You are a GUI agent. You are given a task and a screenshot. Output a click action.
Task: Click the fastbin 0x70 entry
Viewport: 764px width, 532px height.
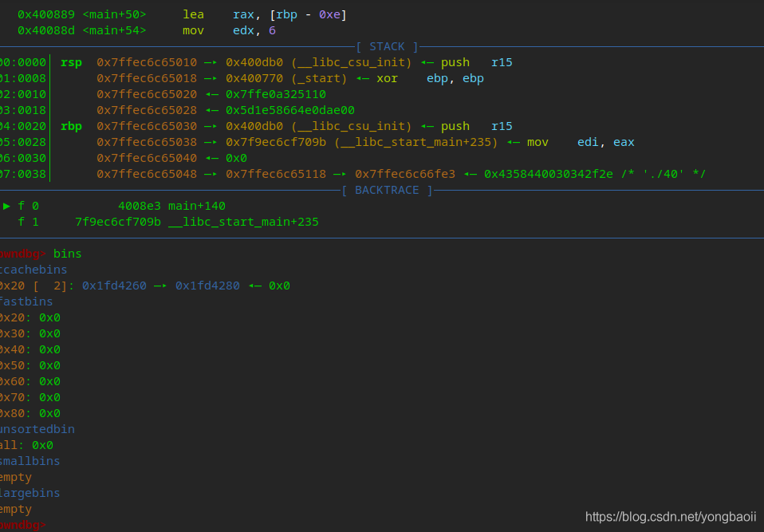click(30, 397)
